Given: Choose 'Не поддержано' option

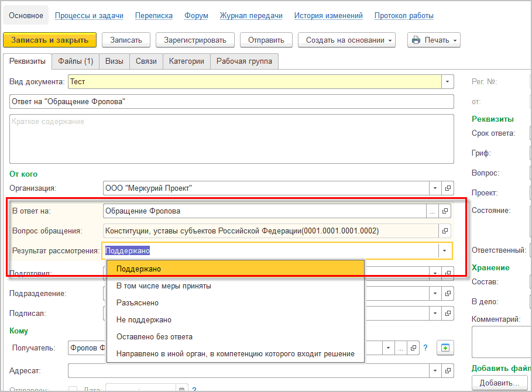Looking at the screenshot, I should (x=235, y=320).
